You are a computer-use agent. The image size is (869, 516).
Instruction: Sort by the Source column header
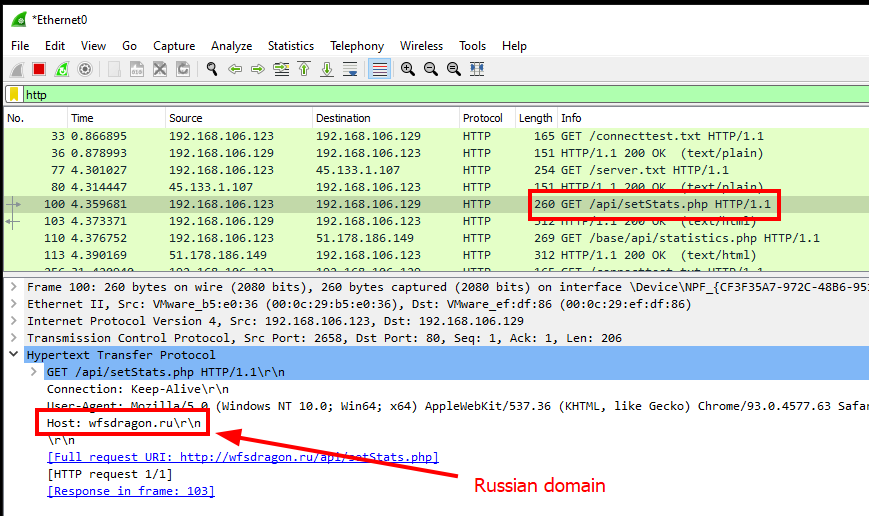click(x=239, y=118)
